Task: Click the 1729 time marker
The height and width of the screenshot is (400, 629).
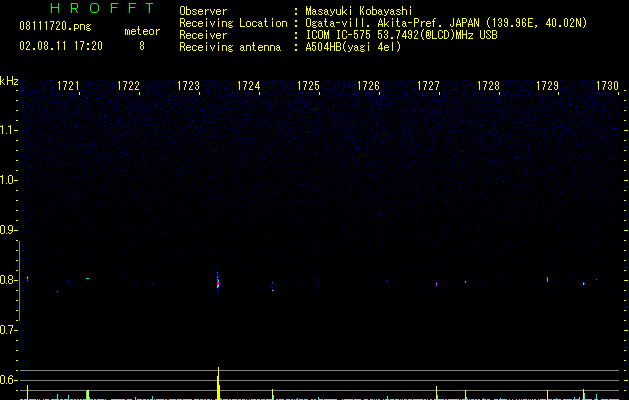Action: 548,86
